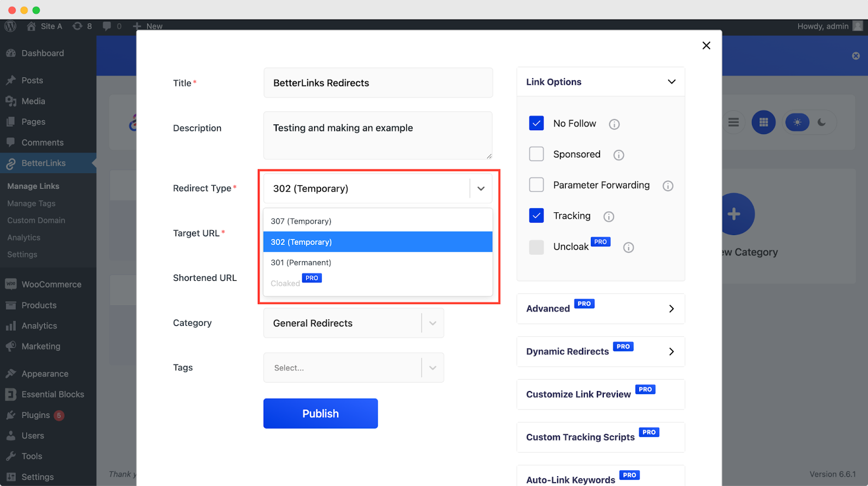Open the WooCommerce sidebar icon

(11, 284)
